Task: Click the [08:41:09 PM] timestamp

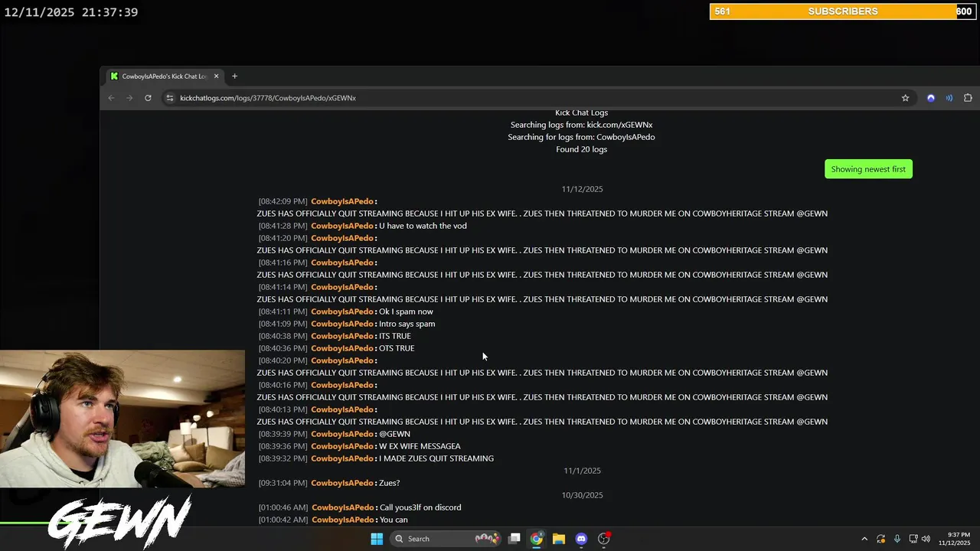Action: [283, 324]
